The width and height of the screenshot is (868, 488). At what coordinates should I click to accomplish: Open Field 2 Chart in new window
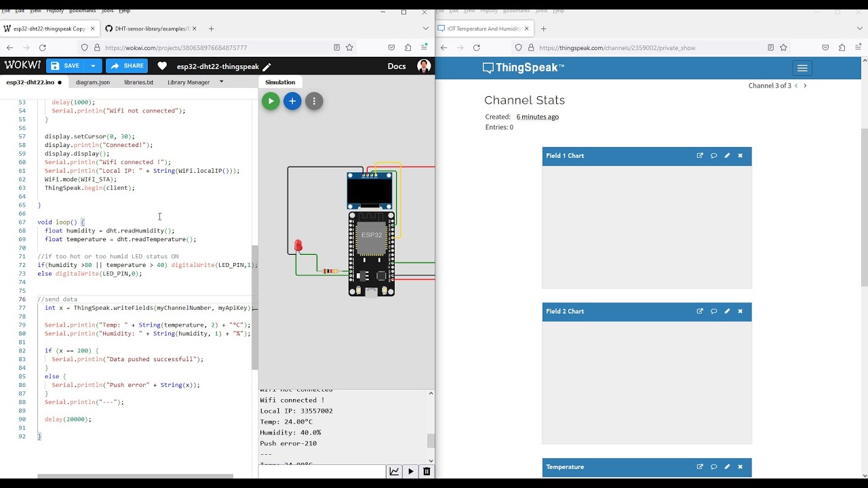pyautogui.click(x=700, y=311)
